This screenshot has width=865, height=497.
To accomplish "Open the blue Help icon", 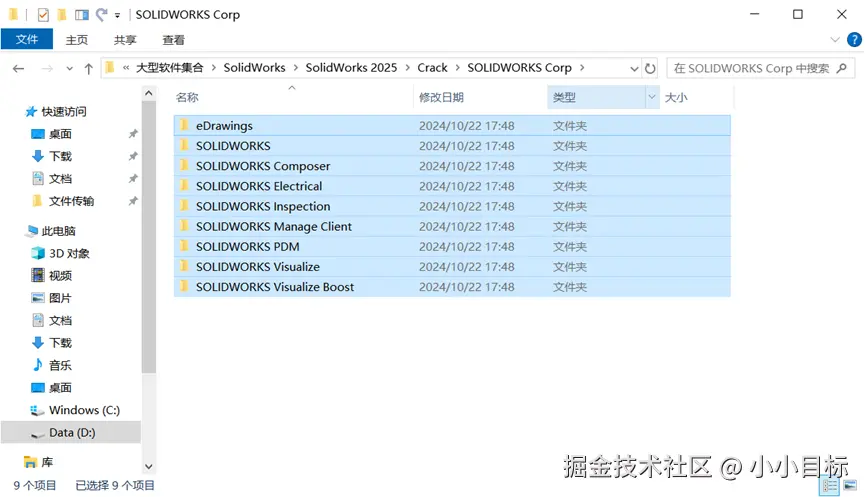I will 854,40.
